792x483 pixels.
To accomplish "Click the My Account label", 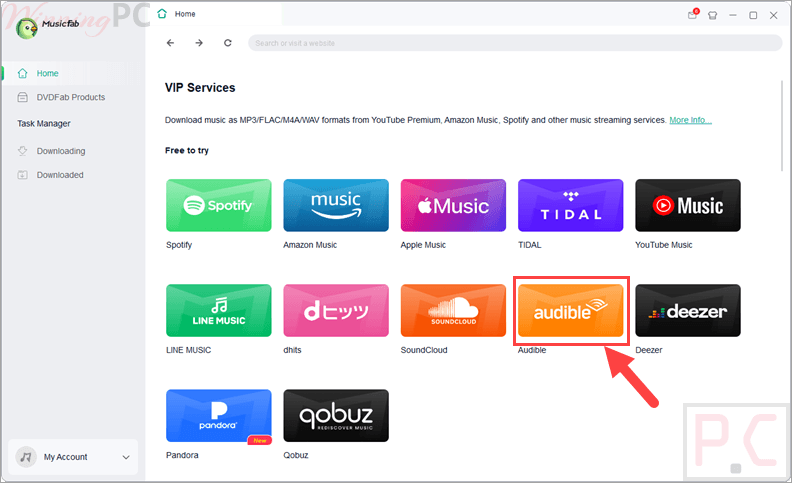I will (x=66, y=457).
